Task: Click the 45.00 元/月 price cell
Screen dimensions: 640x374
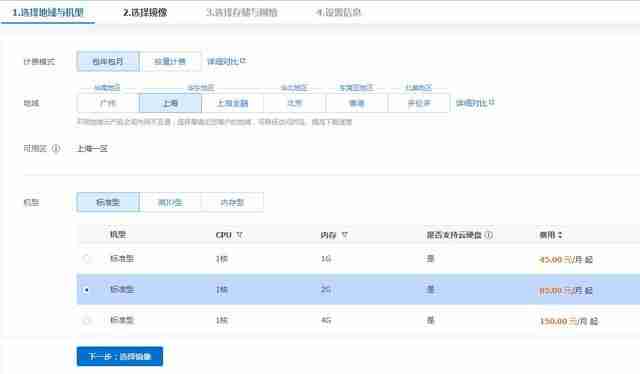Action: (566, 259)
